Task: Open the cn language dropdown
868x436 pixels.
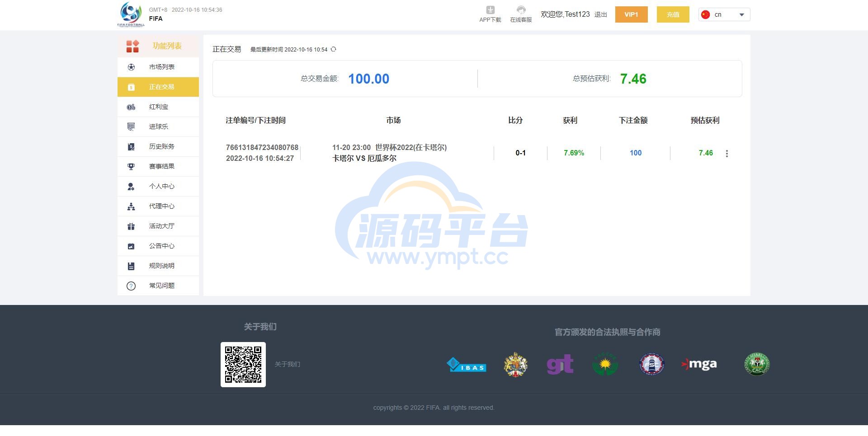Action: coord(724,14)
